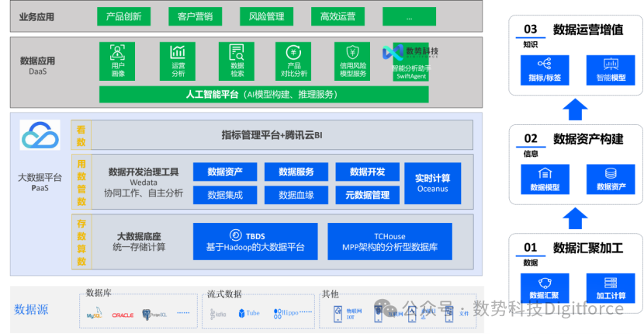Click the 数据应用 DaaS label
This screenshot has width=644, height=334.
(x=37, y=65)
